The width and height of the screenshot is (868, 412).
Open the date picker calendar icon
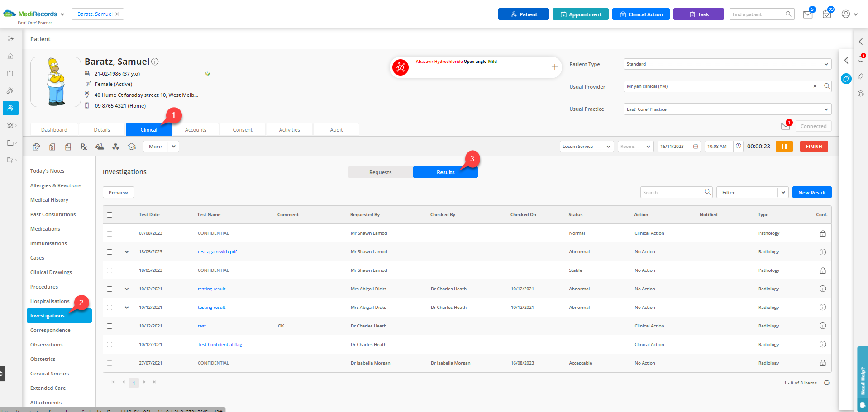tap(696, 147)
